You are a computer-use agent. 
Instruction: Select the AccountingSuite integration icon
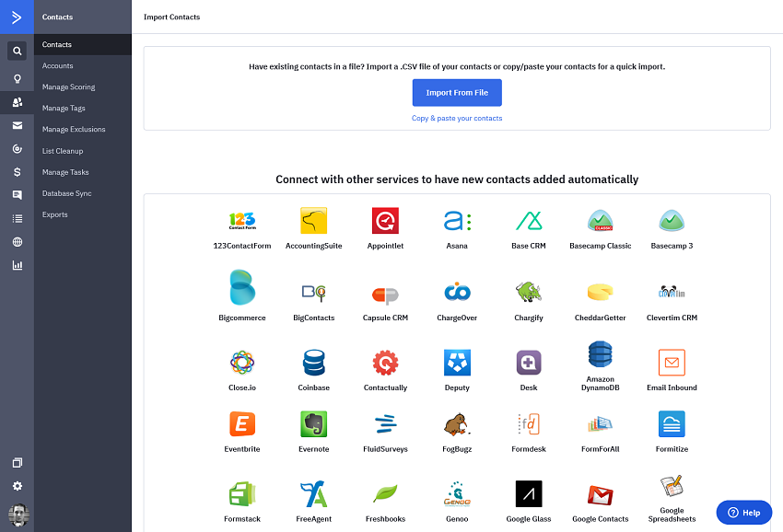click(x=313, y=221)
